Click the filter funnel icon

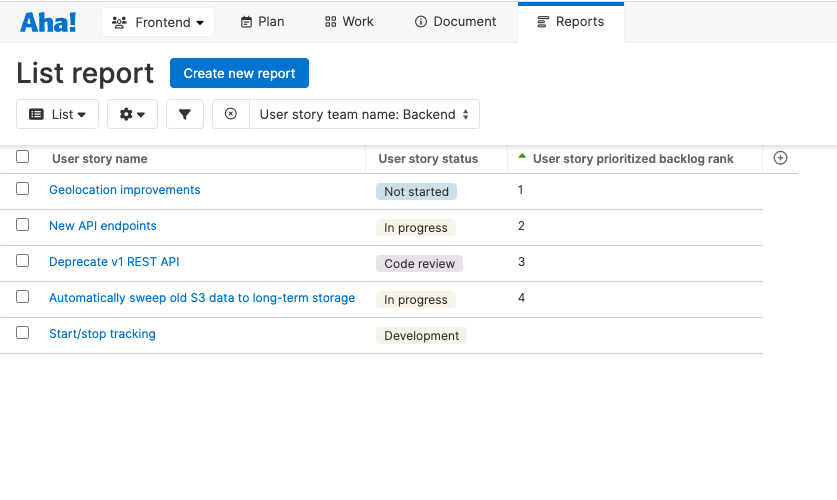tap(185, 114)
